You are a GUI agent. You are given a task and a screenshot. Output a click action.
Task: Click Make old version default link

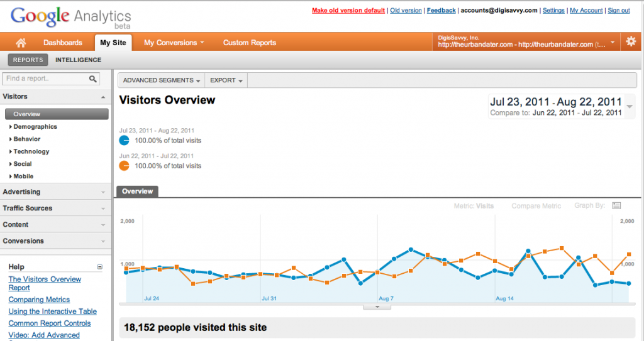(348, 10)
